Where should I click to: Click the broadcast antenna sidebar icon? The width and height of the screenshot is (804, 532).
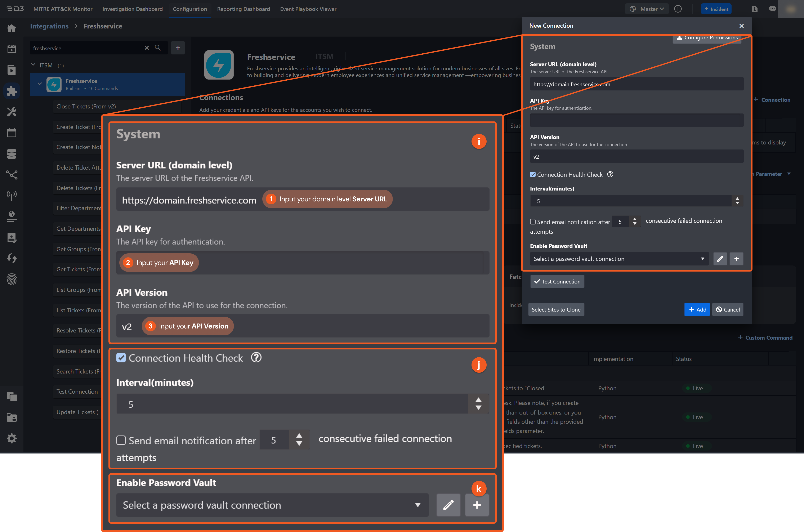(12, 195)
